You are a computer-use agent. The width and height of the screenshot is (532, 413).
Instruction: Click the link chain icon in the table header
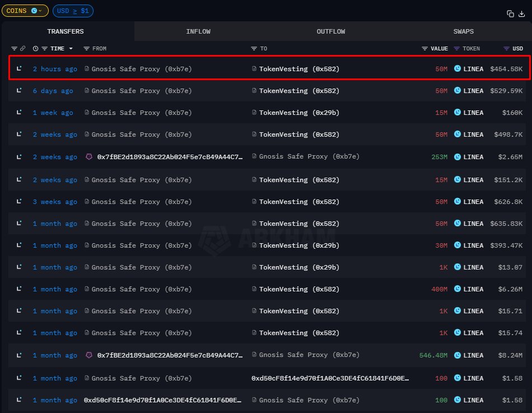[x=22, y=49]
